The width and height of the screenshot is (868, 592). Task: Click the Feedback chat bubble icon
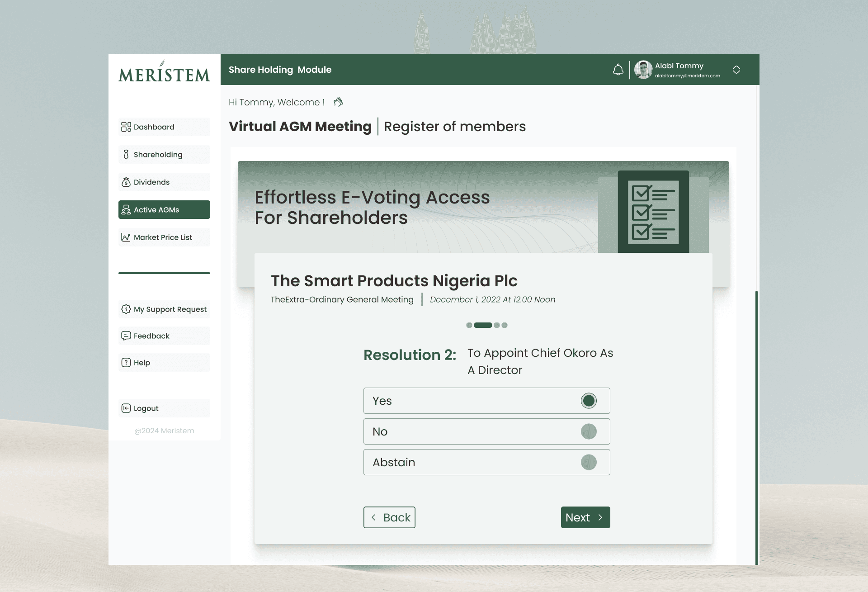point(126,336)
